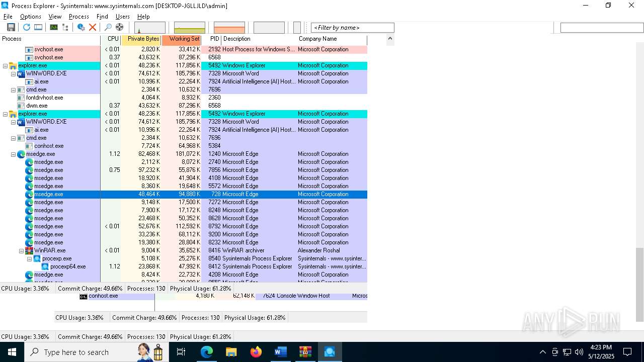Click svchost.exe icon in PID 2192 row
This screenshot has height=362, width=644.
(x=29, y=49)
